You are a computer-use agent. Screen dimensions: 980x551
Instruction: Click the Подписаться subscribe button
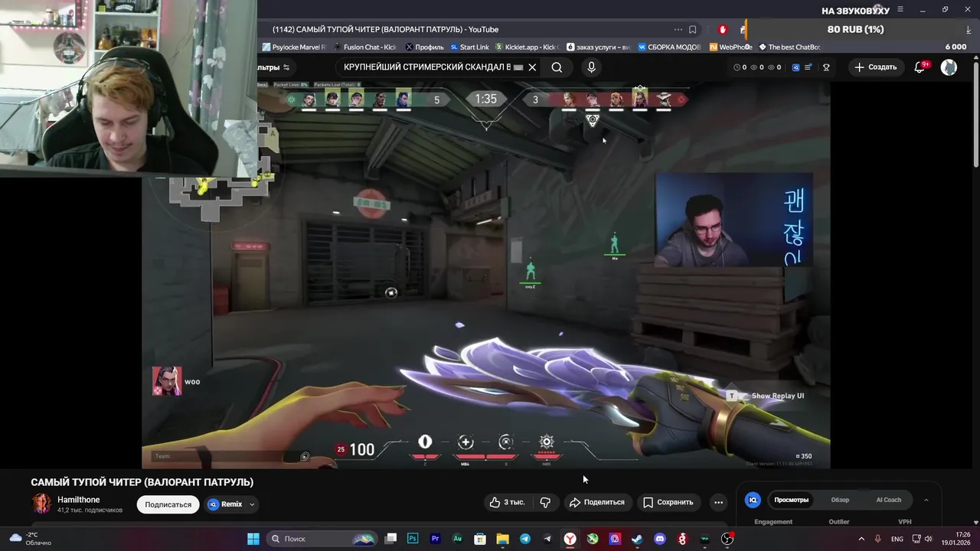[x=168, y=505]
